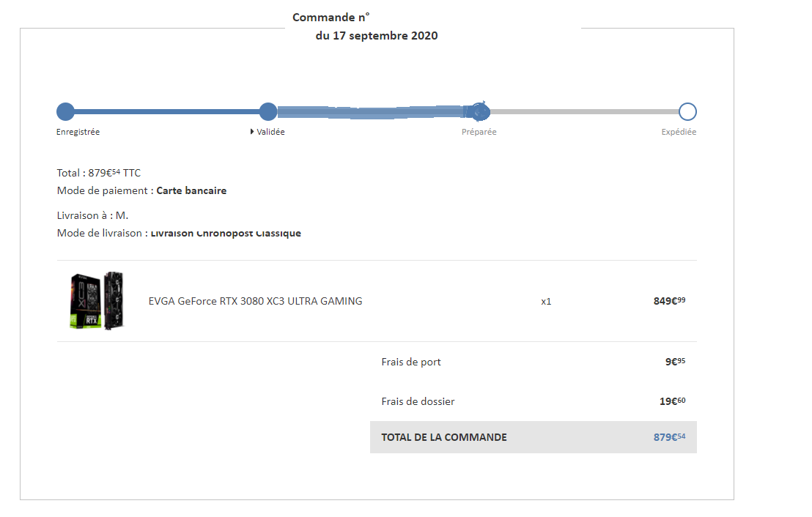
Task: Click the Expédiée step label
Action: (679, 132)
